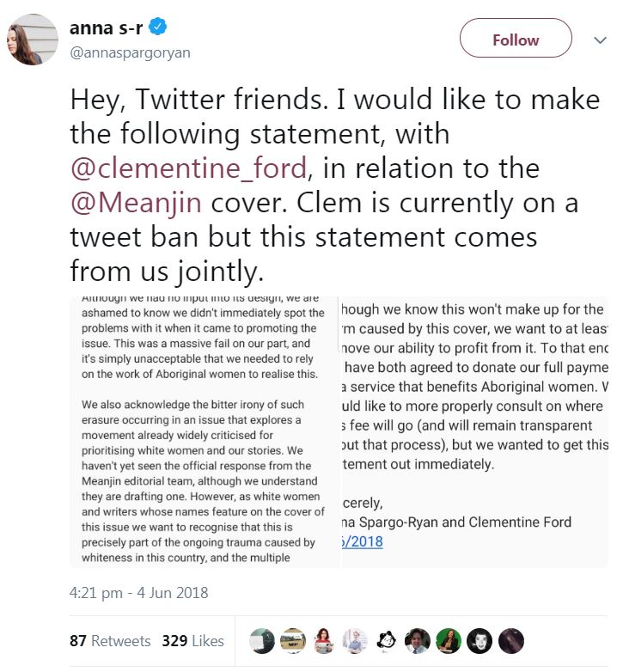This screenshot has height=672, width=623.
Task: Open the third liker avatar in red
Action: click(x=325, y=641)
